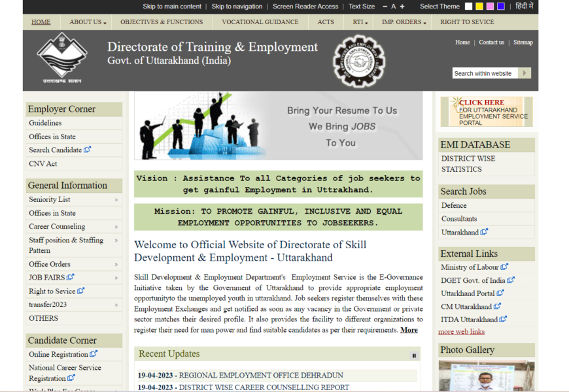
Task: Open the ABOUT US dropdown menu
Action: click(x=88, y=22)
